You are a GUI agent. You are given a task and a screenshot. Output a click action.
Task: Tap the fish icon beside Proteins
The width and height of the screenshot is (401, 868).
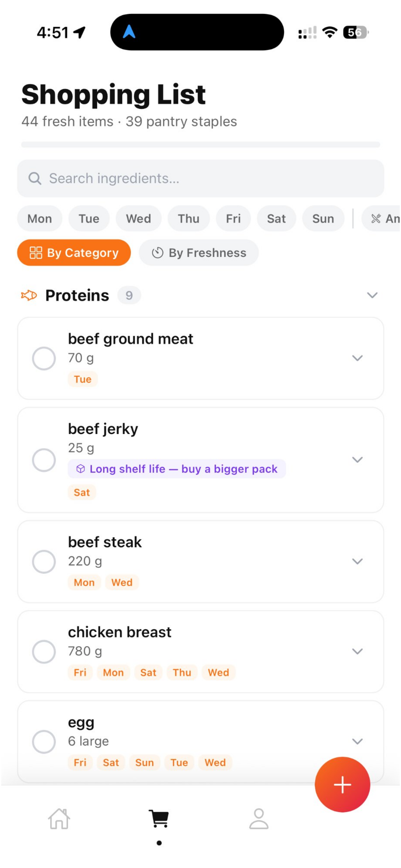[x=29, y=296]
